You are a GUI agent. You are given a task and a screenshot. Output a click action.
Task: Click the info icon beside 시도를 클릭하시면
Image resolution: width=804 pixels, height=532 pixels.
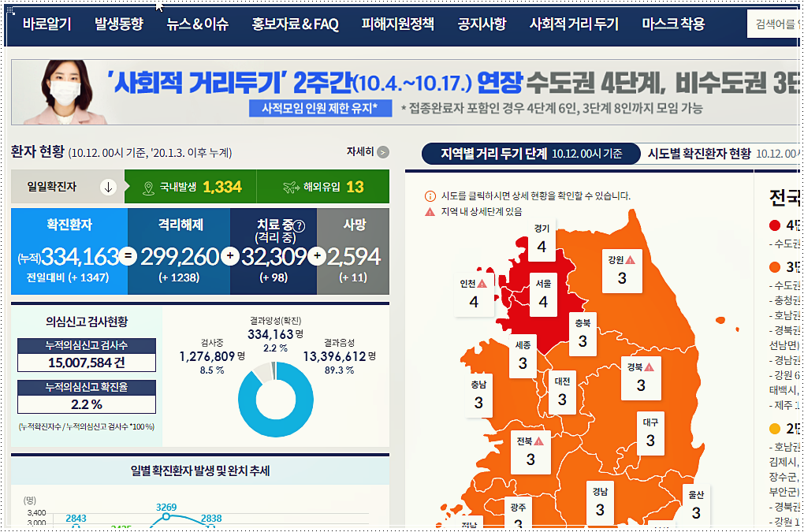point(430,195)
